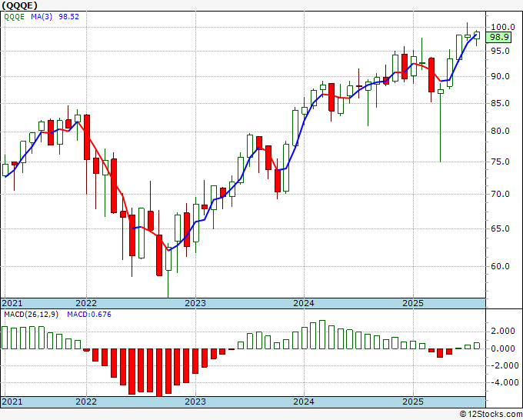The width and height of the screenshot is (523, 420).
Task: Click the 80.0 price axis label
Action: click(x=500, y=132)
